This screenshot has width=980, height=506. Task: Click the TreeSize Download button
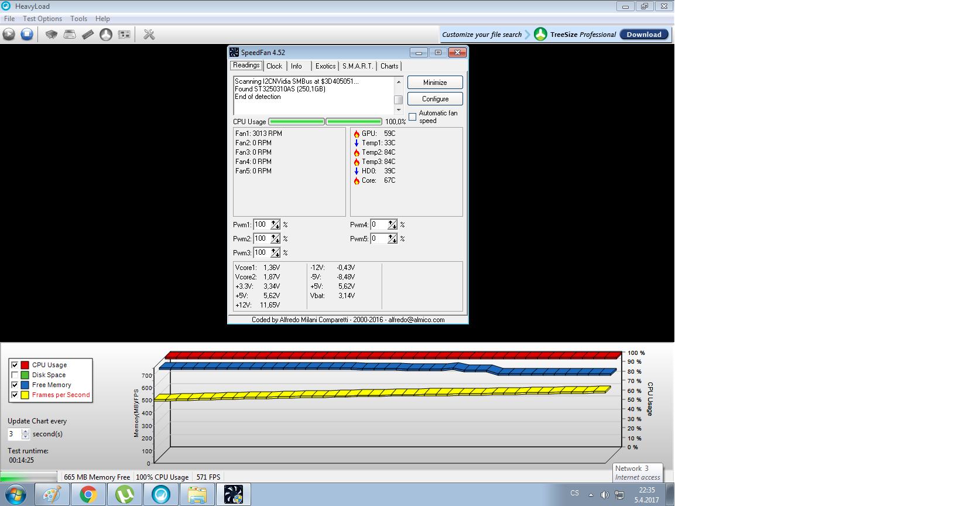coord(644,35)
